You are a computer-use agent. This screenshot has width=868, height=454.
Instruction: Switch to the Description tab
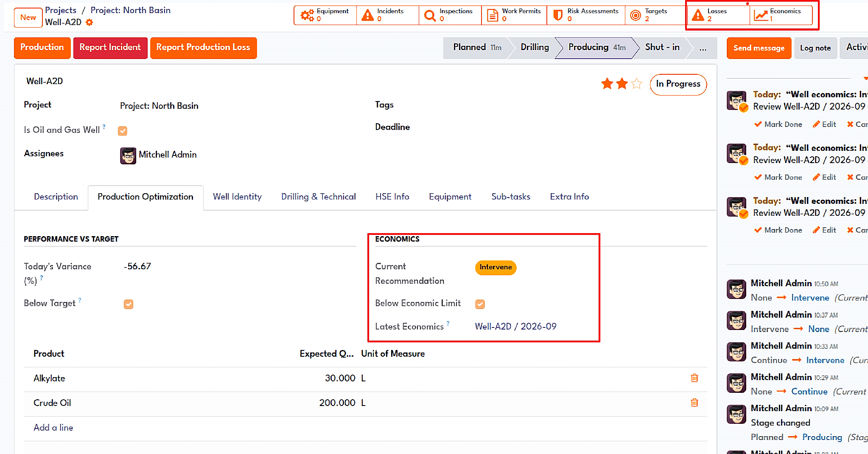click(x=56, y=197)
